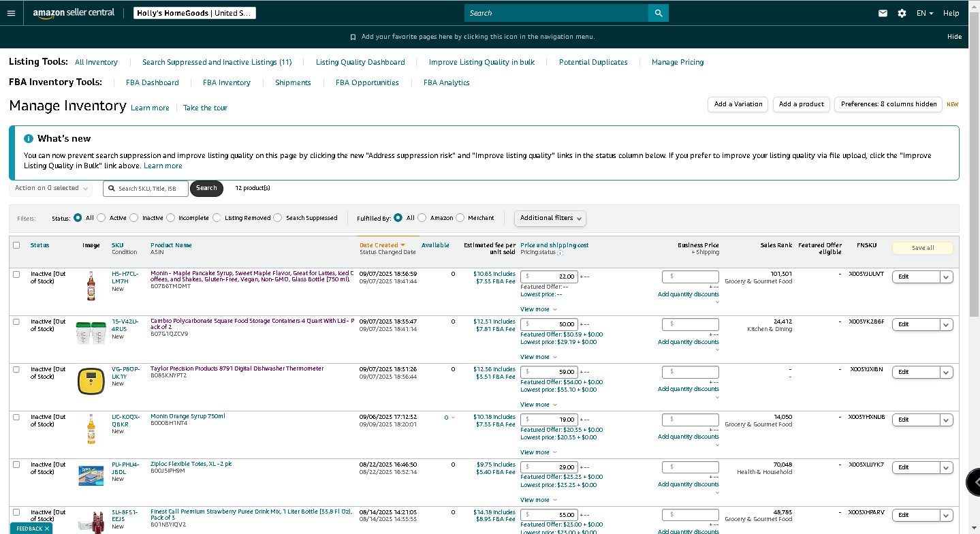Viewport: 980px width, 534px height.
Task: Focus the top Search bar input
Action: point(556,13)
